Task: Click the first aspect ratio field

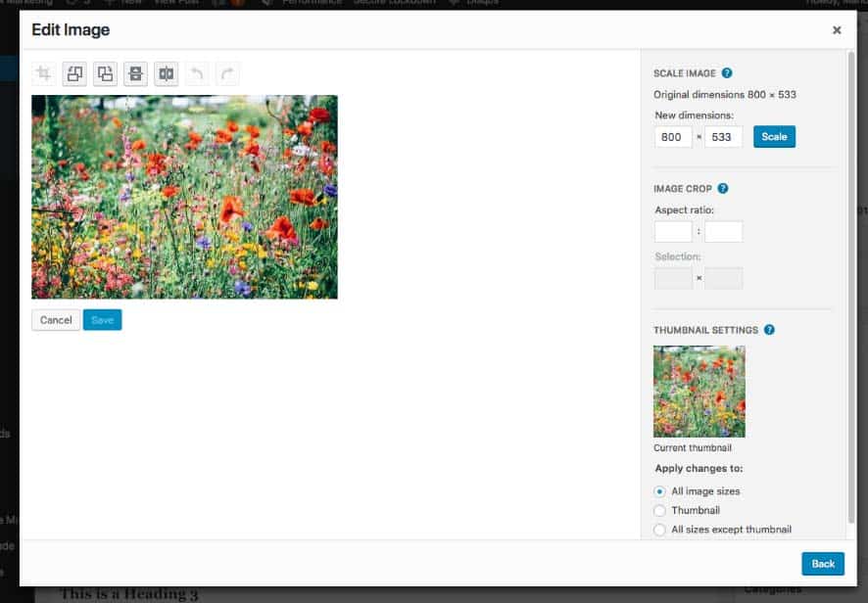Action: coord(673,232)
